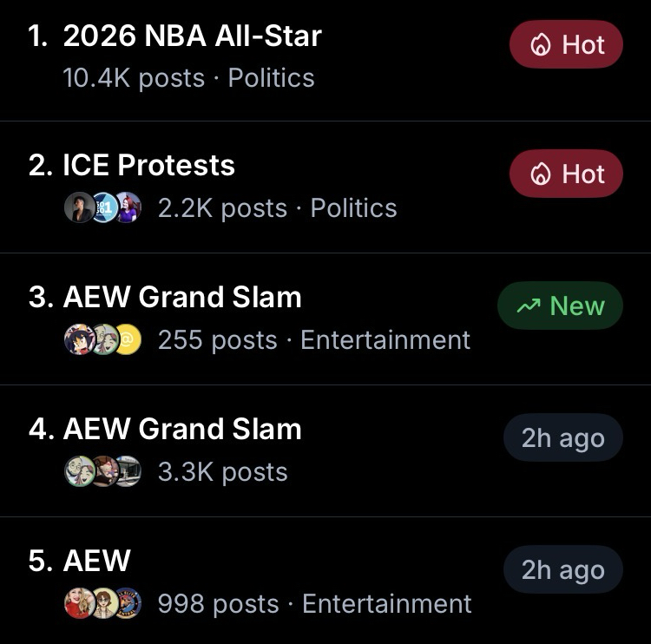Click the 2h ago badge on the AEW row
Image resolution: width=651 pixels, height=644 pixels.
[x=562, y=569]
